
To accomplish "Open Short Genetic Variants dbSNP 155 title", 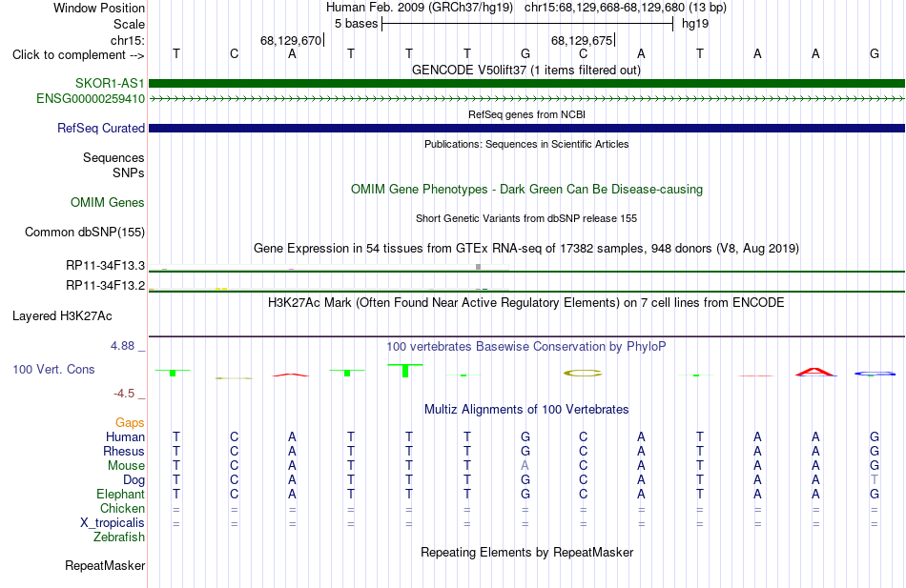I will tap(526, 218).
